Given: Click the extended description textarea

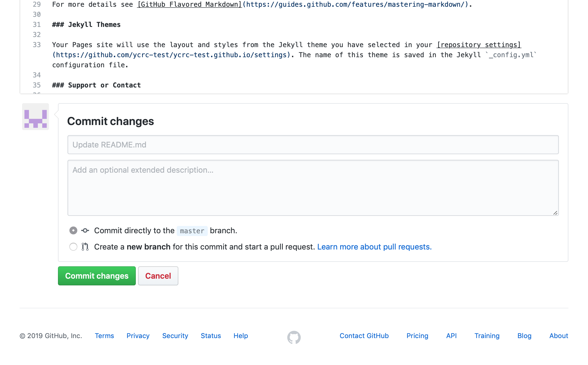Looking at the screenshot, I should coord(313,187).
